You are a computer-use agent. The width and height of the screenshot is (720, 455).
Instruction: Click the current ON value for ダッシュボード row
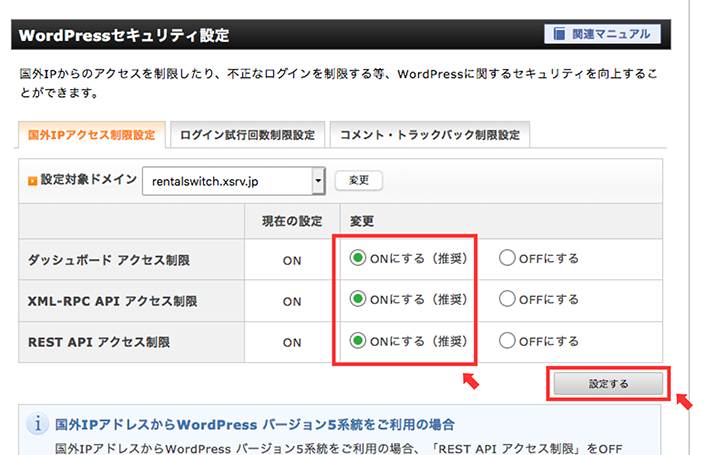pos(292,261)
